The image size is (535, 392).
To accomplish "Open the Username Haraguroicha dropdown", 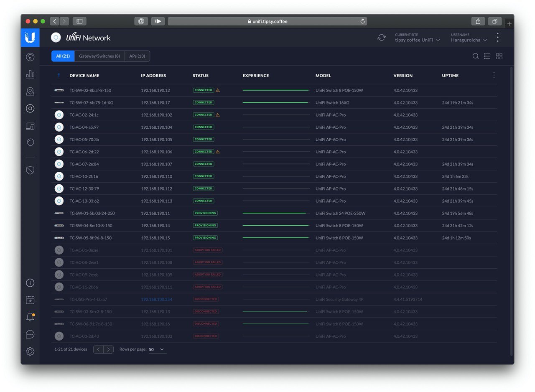I will coord(469,38).
